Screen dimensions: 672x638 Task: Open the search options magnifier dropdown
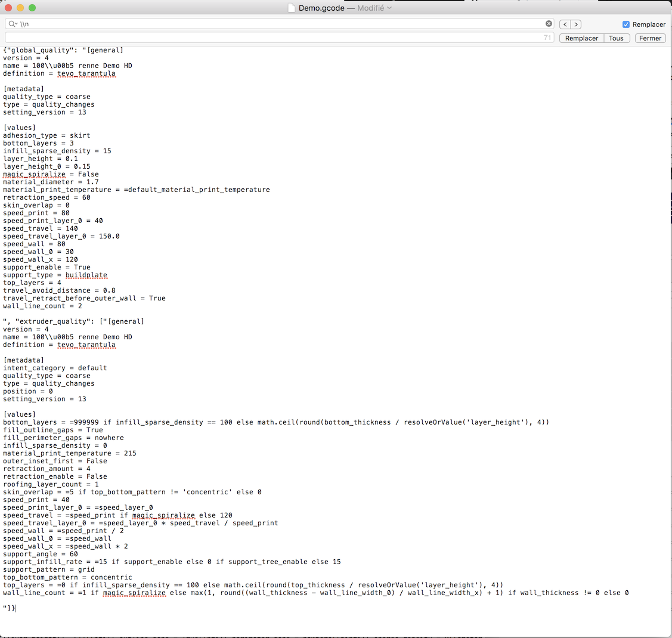(13, 24)
